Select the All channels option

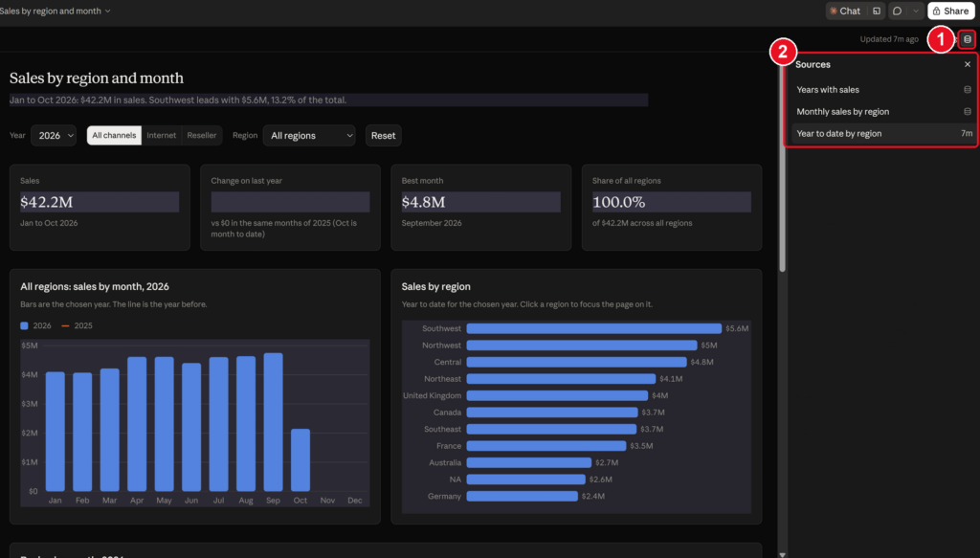(114, 135)
